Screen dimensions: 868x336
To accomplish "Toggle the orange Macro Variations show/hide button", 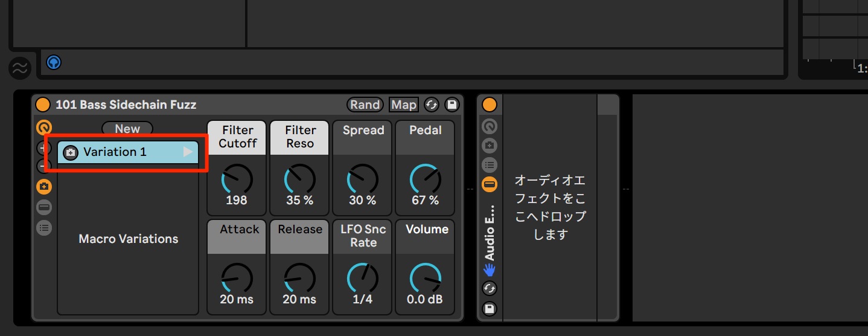I will 44,187.
